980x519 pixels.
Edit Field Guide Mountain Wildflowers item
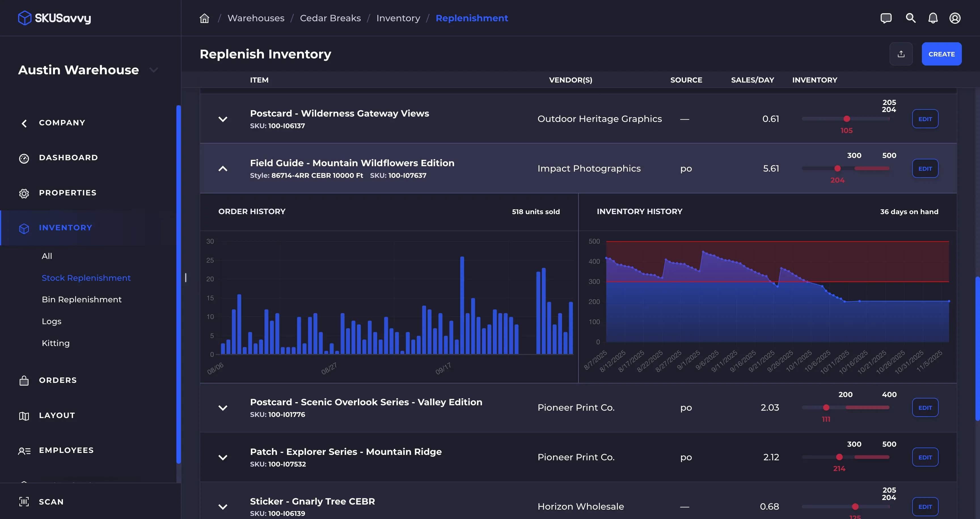925,168
